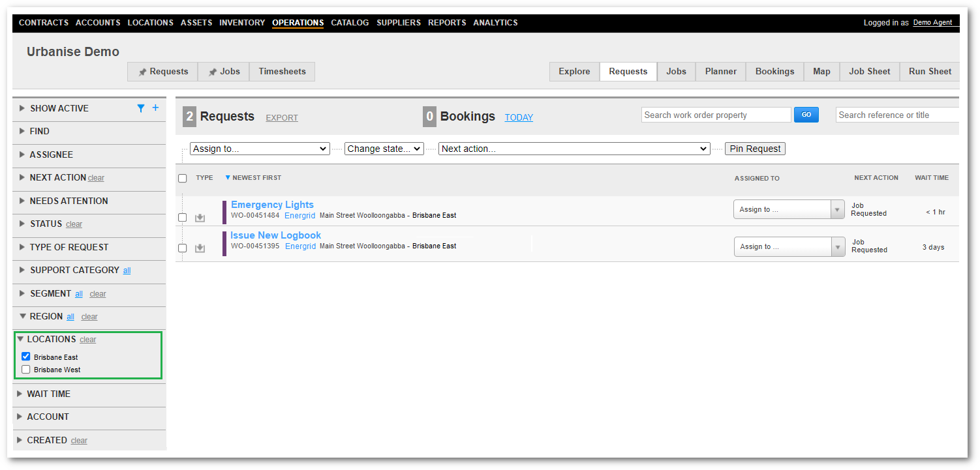Click the pinned Requests button with pin icon

point(162,72)
